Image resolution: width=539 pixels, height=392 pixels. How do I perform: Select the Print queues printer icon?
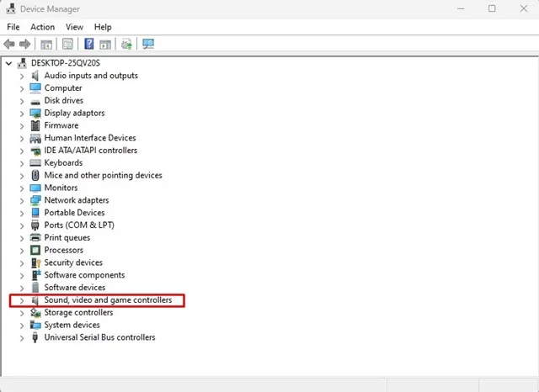pyautogui.click(x=35, y=237)
